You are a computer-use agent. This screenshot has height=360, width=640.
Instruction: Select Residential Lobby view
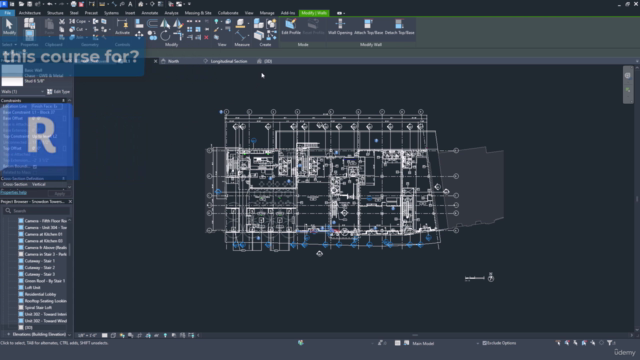coord(40,294)
